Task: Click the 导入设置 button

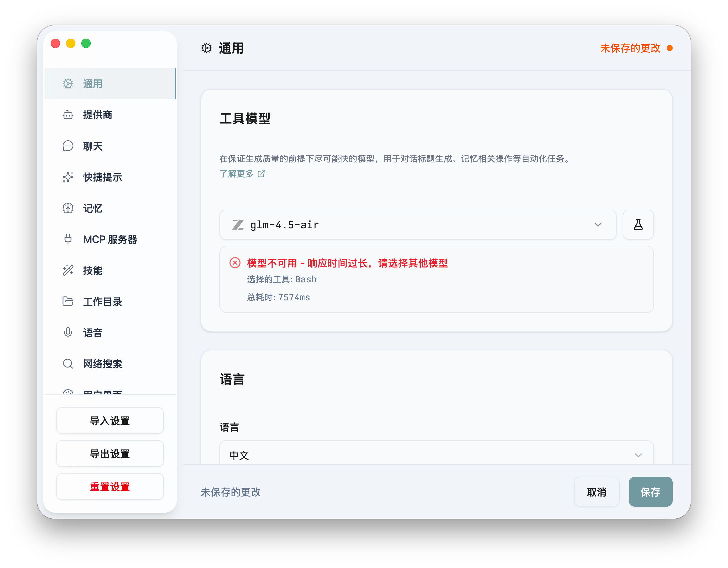Action: tap(110, 420)
